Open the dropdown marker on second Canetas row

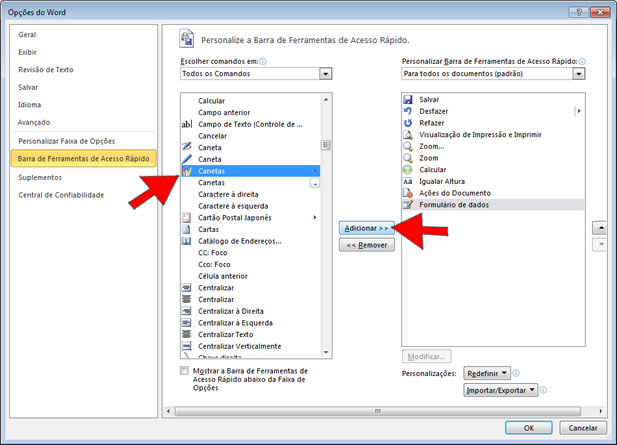point(315,183)
